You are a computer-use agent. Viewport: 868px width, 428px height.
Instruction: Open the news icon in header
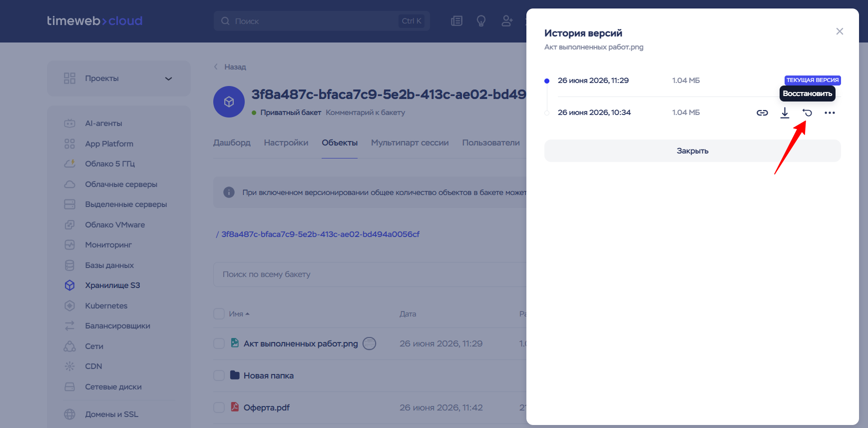(456, 21)
